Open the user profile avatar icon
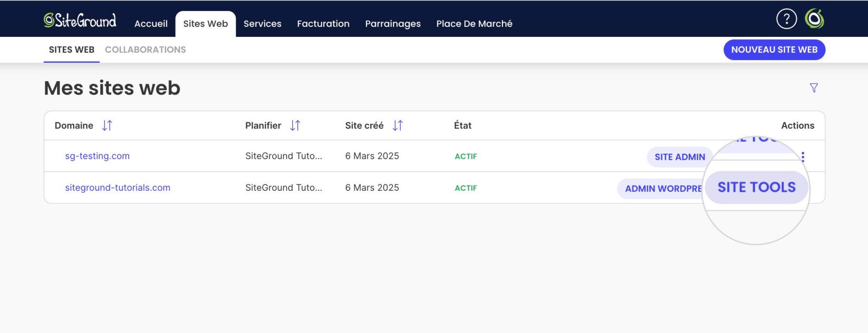 click(x=815, y=19)
